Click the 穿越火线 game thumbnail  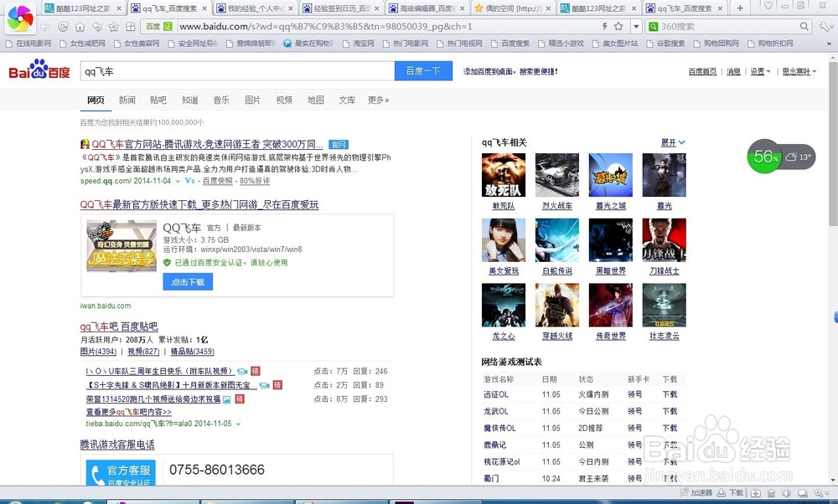point(557,306)
